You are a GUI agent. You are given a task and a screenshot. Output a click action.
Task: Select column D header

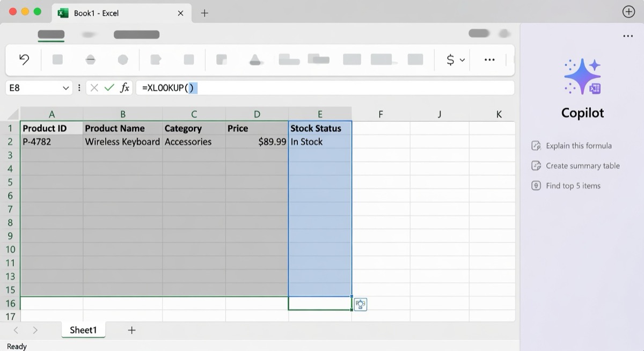(x=257, y=114)
